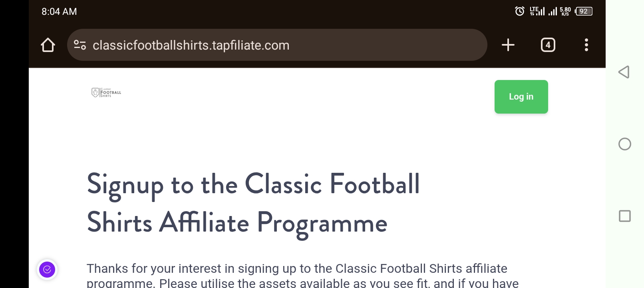This screenshot has height=288, width=644.
Task: Click the green Log in button
Action: click(x=521, y=97)
